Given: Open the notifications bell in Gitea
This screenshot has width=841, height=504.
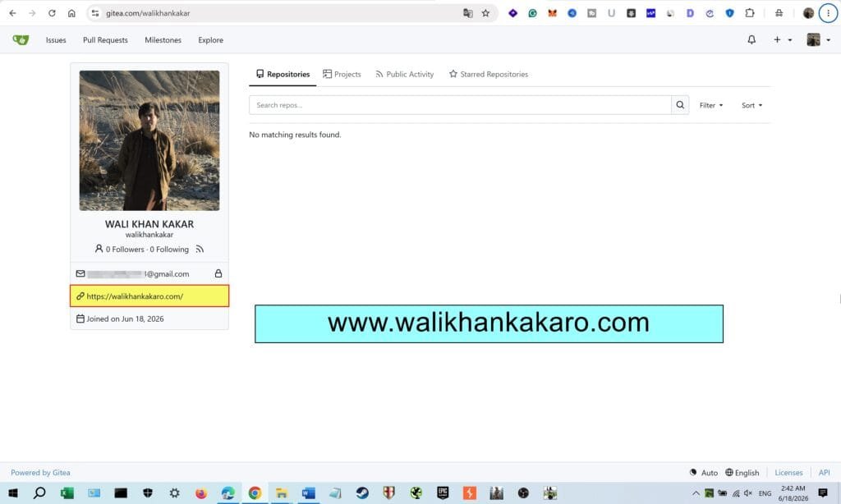Looking at the screenshot, I should pos(751,39).
